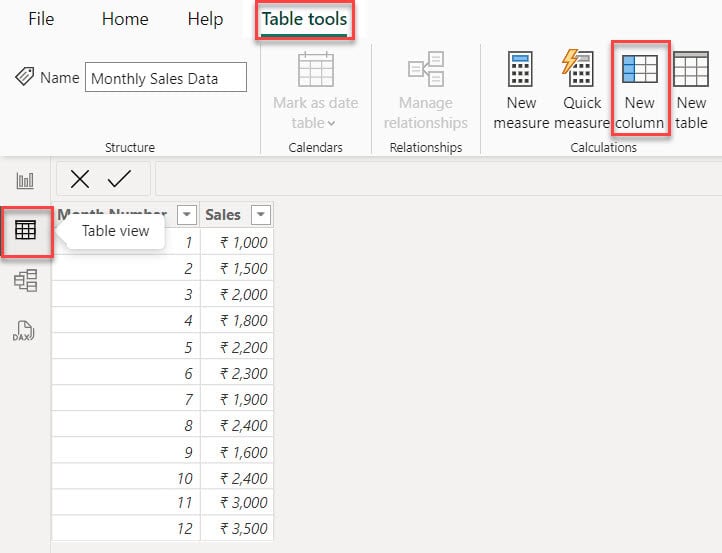Screen dimensions: 722x553
Task: Open Mark as date table dropdown
Action: click(315, 91)
